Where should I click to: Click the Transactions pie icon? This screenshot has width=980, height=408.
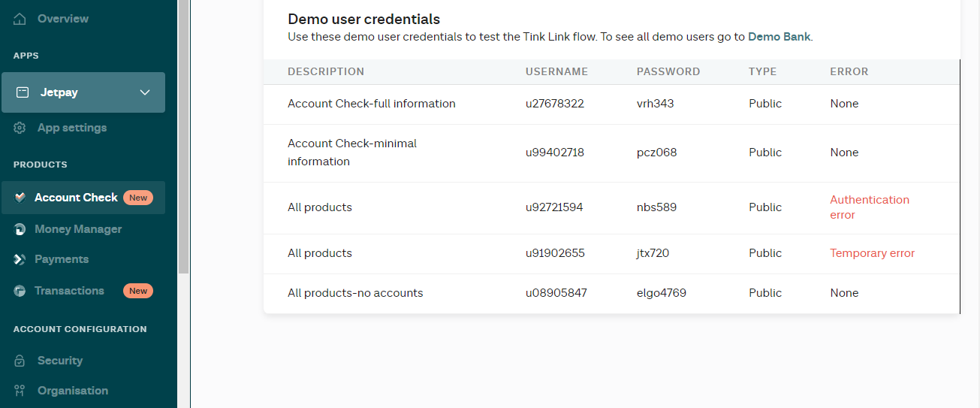tap(20, 291)
